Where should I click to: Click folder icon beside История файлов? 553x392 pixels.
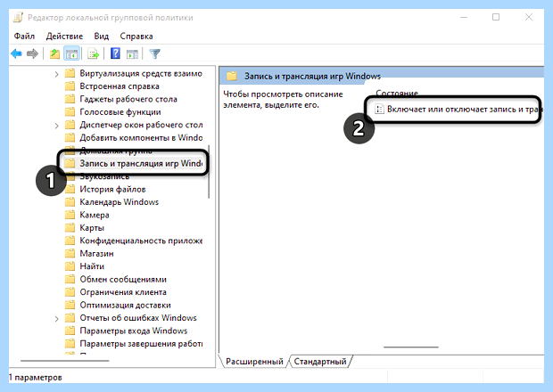70,189
